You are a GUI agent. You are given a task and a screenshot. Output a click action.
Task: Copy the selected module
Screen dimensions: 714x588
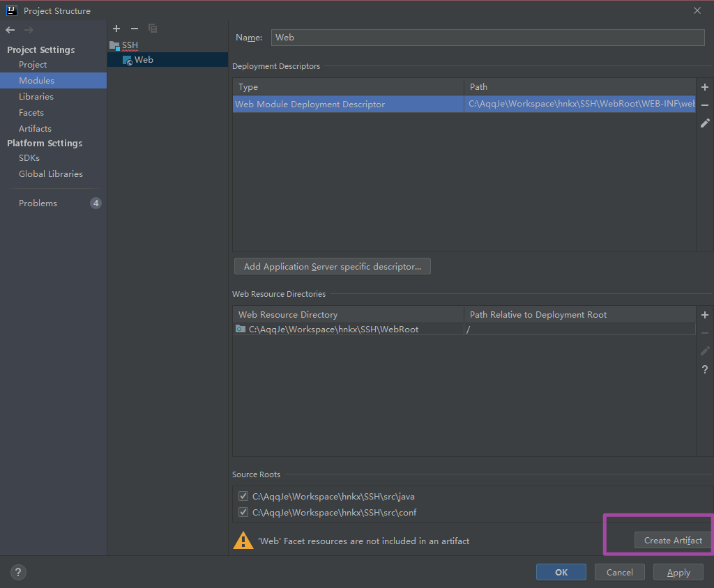(x=153, y=29)
